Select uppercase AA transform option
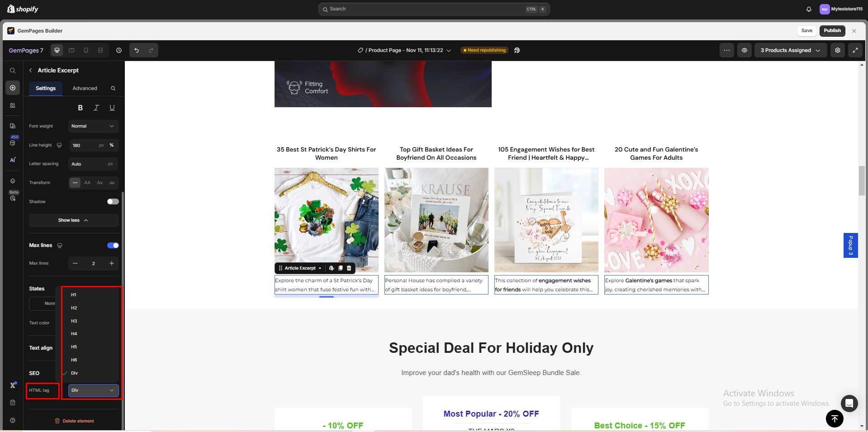Screen dimensions: 868x432 point(87,183)
